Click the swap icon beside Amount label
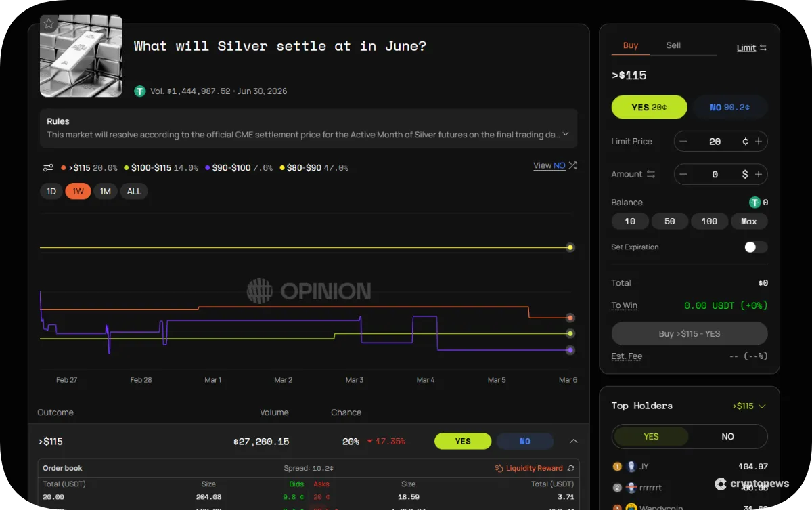The height and width of the screenshot is (510, 812). point(651,174)
